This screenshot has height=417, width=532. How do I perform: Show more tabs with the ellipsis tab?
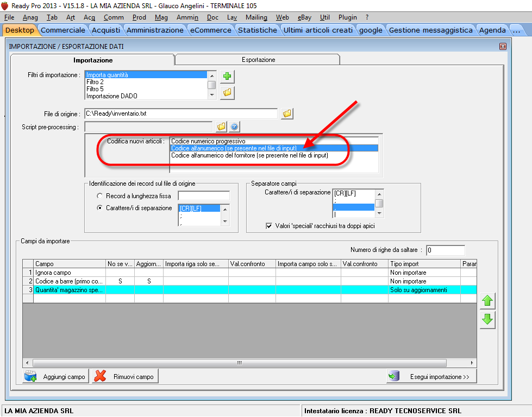[x=516, y=30]
